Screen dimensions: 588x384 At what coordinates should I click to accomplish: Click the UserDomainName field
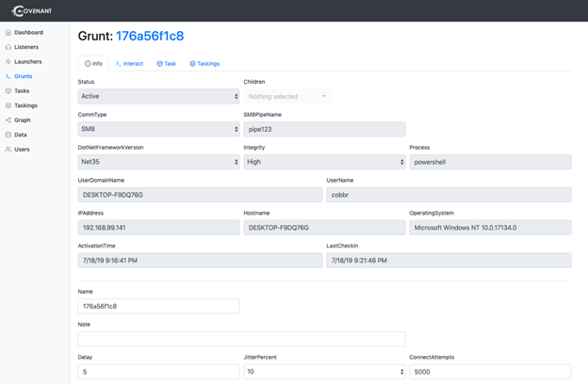200,195
